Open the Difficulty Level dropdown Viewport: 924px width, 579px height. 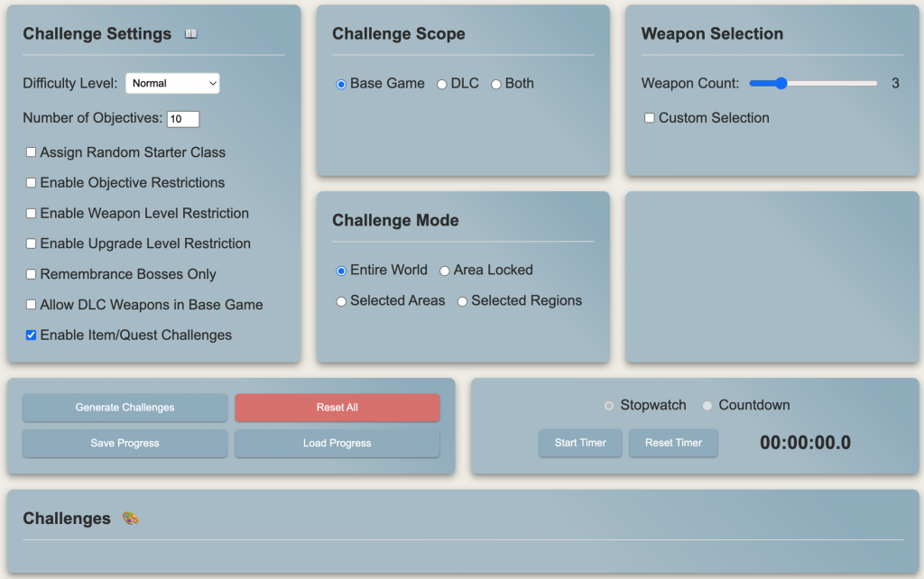tap(172, 83)
